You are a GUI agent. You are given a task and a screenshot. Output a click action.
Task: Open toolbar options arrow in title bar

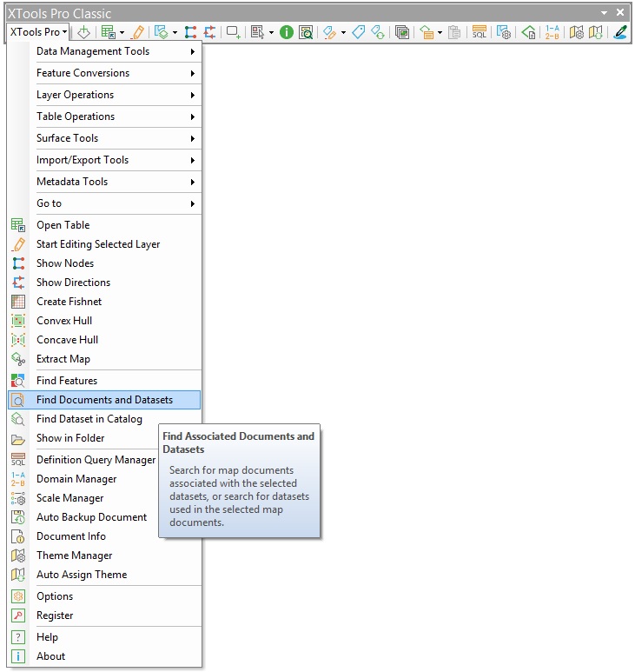tap(604, 13)
